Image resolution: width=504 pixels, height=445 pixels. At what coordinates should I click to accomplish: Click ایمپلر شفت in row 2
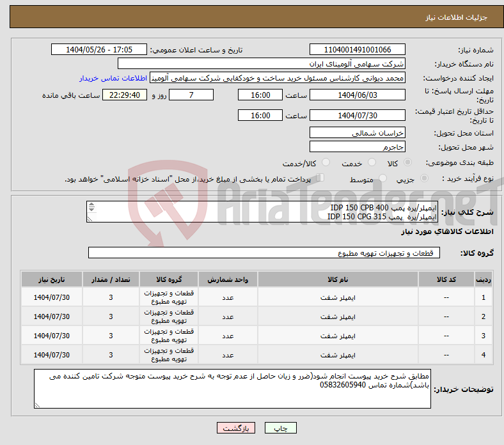pos(338,316)
